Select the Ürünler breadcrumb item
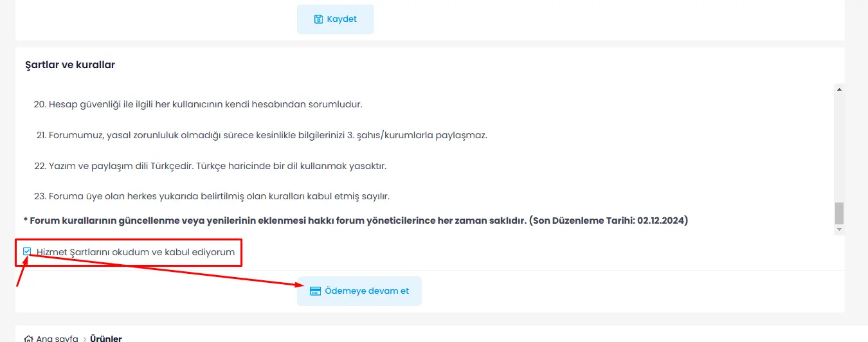Screen dimensions: 868x342 pos(106,338)
